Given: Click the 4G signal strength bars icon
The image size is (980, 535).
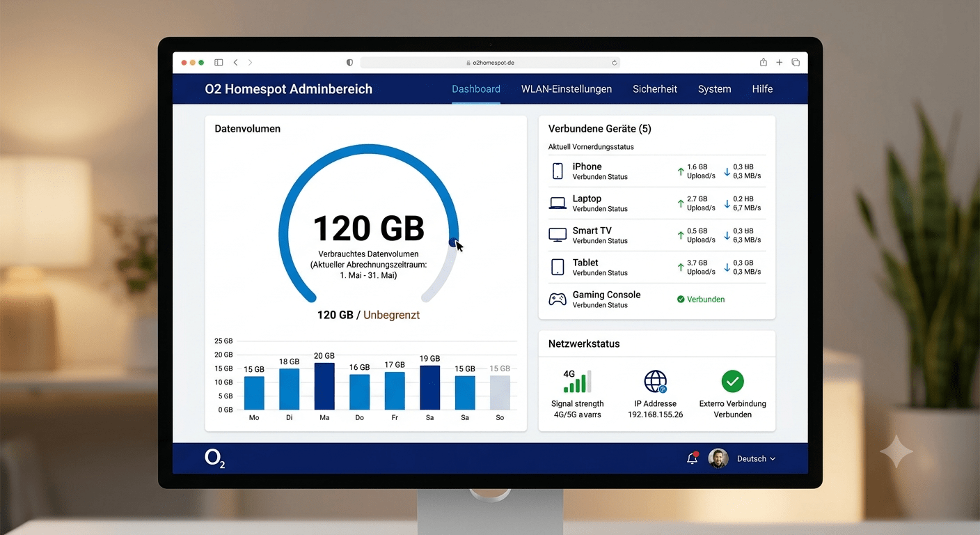Looking at the screenshot, I should 578,381.
